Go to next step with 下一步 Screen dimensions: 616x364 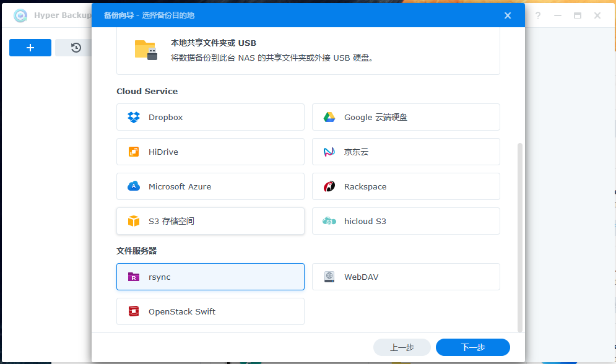(x=473, y=347)
